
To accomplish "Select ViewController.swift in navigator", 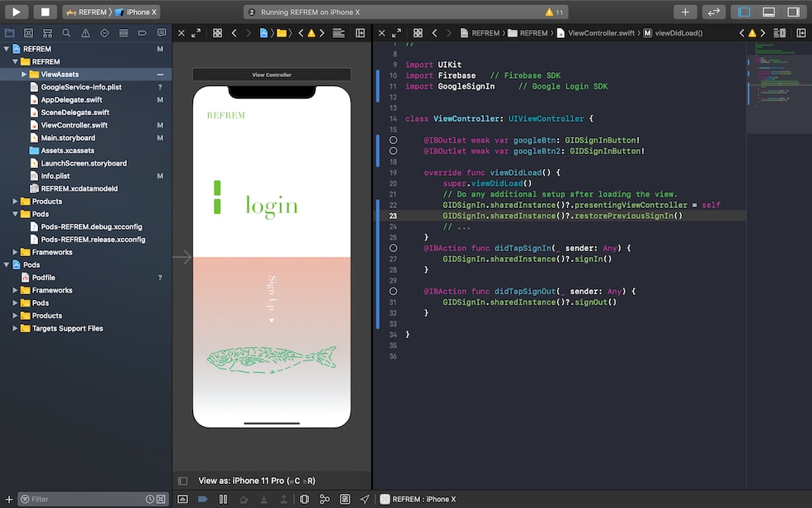I will (x=74, y=125).
